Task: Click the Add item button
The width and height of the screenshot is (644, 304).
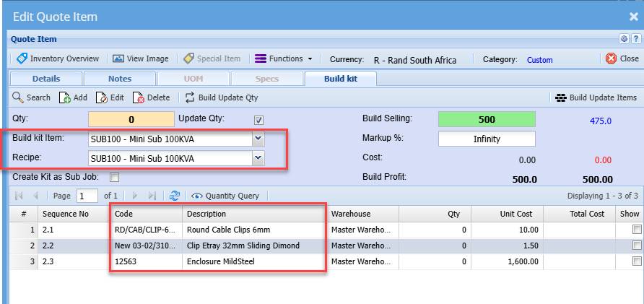Action: (x=73, y=97)
